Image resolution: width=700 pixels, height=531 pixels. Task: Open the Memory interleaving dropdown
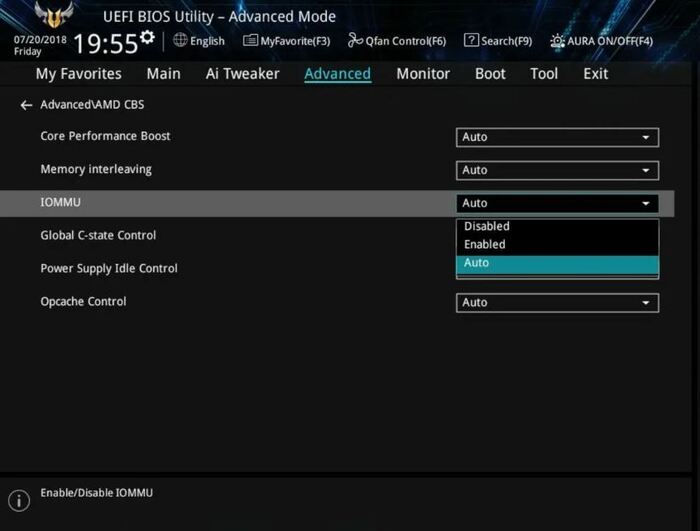coord(557,170)
